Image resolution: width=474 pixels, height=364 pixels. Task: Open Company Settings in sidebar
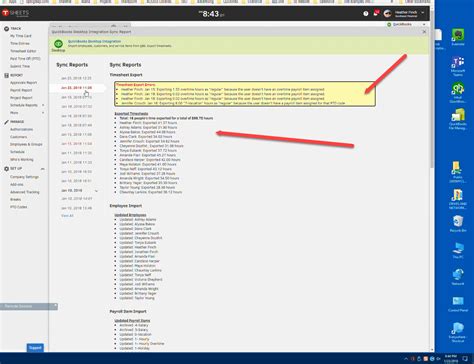click(x=24, y=177)
